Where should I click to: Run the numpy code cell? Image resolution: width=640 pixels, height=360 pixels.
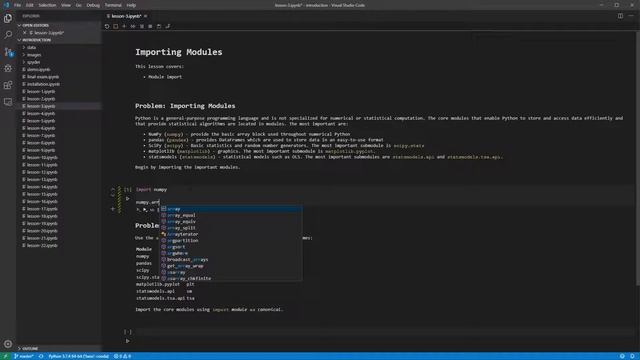click(x=127, y=199)
